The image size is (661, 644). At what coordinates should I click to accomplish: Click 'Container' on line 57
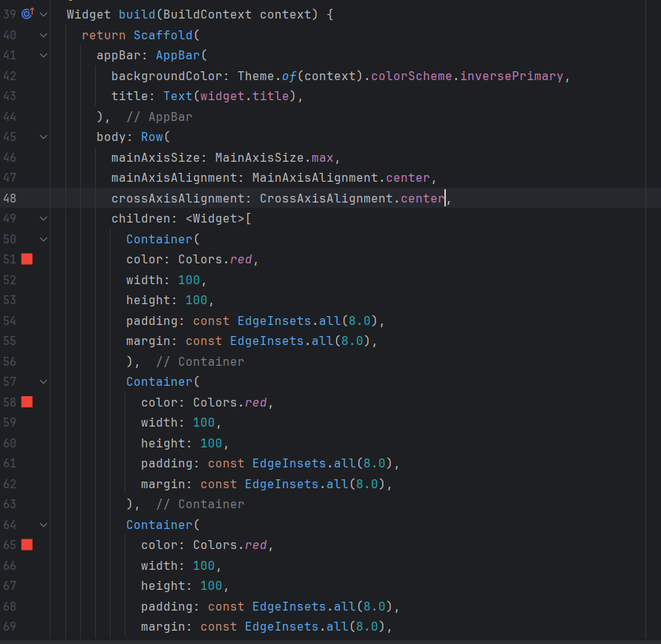160,382
